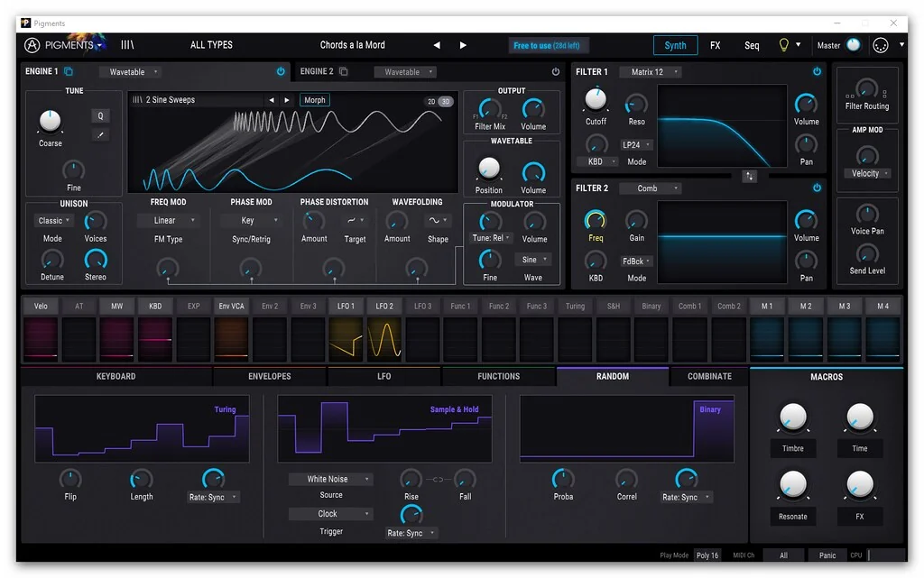Open White Noise source dropdown

pos(331,479)
